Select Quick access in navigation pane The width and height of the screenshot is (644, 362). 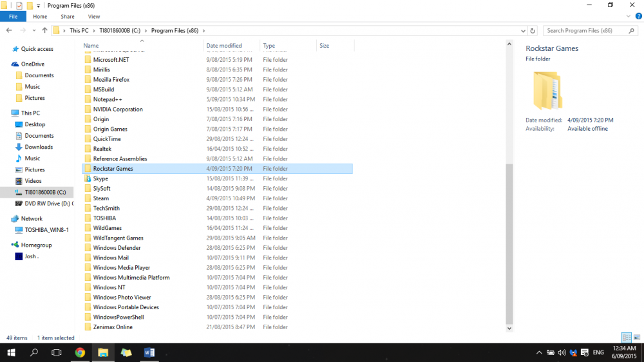(x=33, y=49)
